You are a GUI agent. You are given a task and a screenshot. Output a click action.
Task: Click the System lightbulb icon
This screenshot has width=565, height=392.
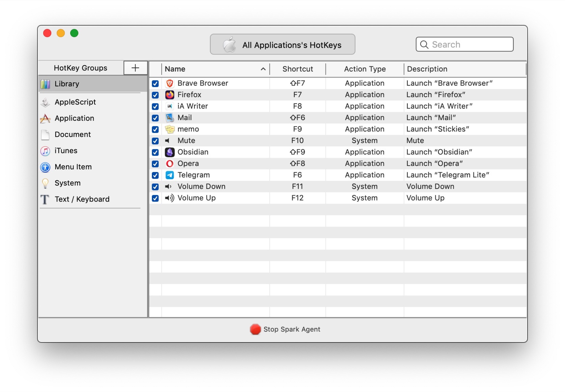pyautogui.click(x=45, y=183)
